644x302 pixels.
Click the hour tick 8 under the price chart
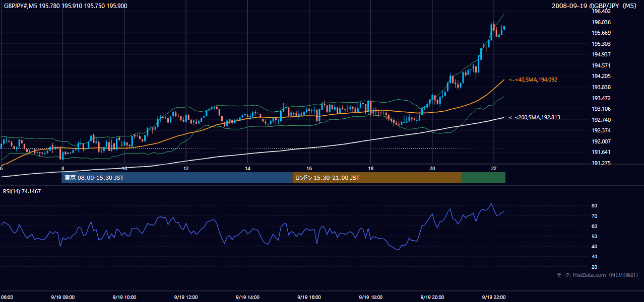click(x=62, y=168)
